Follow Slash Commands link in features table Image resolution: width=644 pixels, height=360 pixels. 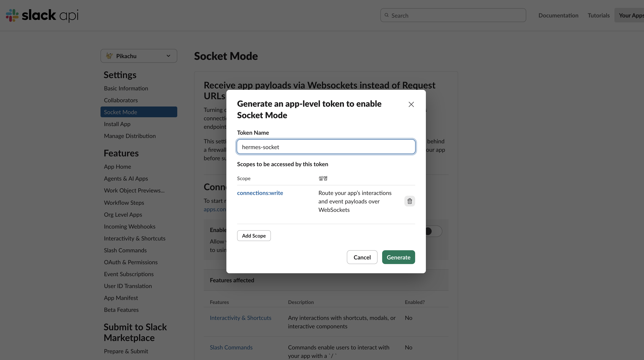pyautogui.click(x=231, y=348)
